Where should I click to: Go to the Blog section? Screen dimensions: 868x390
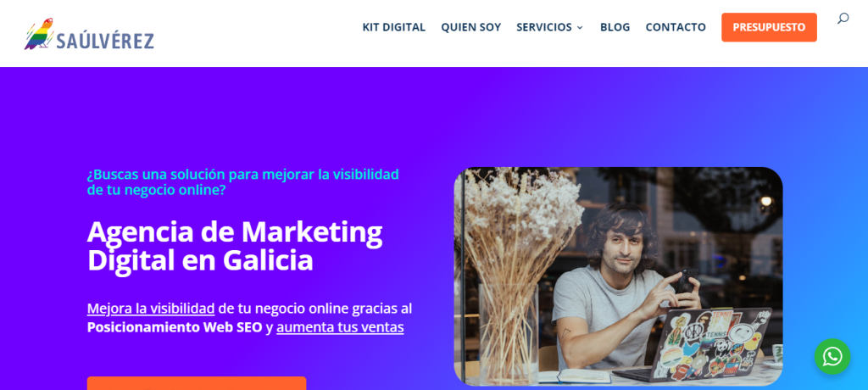coord(615,27)
